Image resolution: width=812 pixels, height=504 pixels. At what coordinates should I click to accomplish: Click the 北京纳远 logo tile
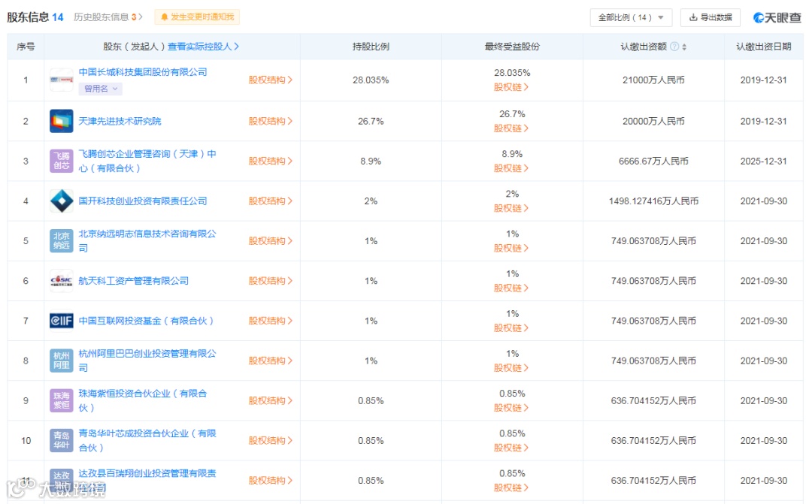[61, 240]
